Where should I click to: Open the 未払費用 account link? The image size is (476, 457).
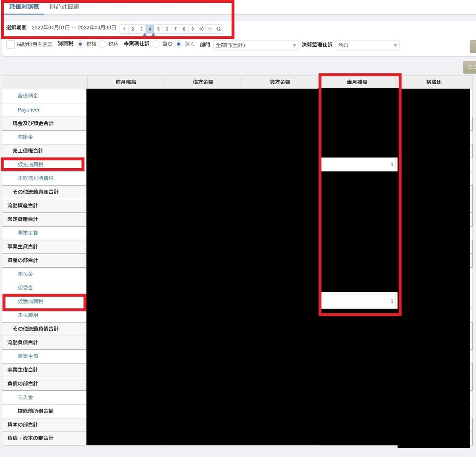[x=28, y=315]
